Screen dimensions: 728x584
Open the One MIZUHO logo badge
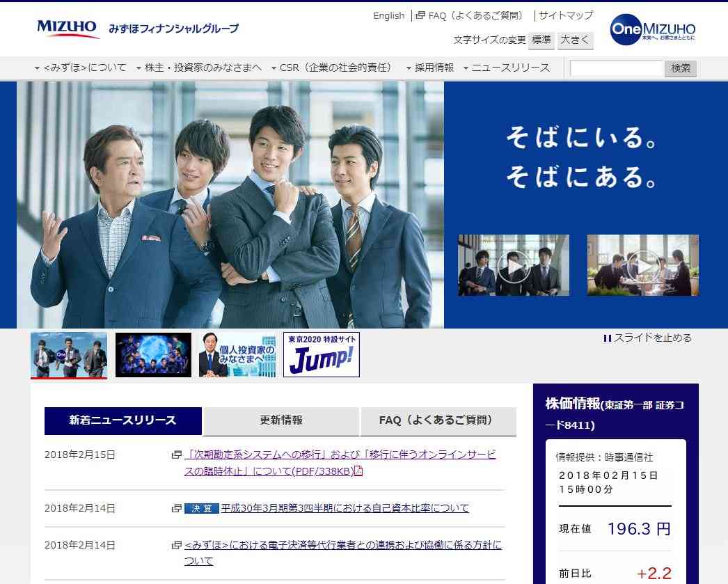click(653, 30)
